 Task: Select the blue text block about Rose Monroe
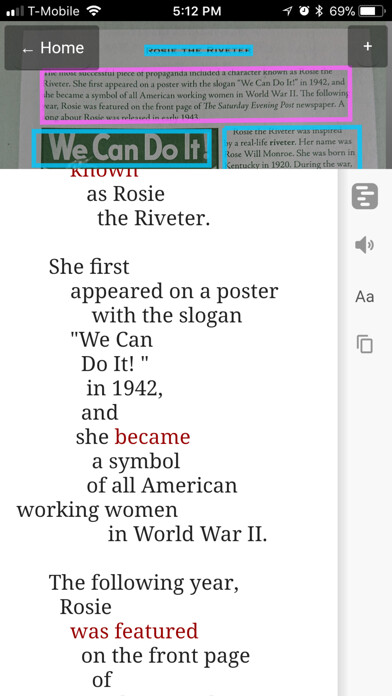click(292, 147)
